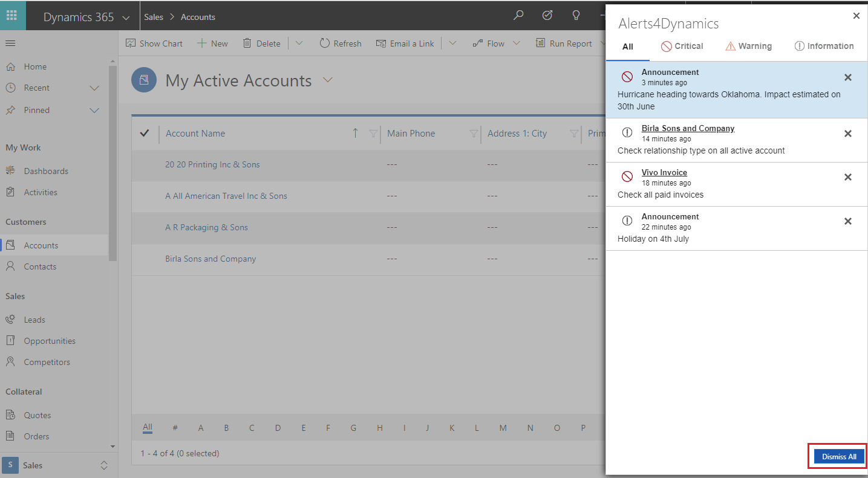Click the lightbulb assistant icon

click(576, 16)
